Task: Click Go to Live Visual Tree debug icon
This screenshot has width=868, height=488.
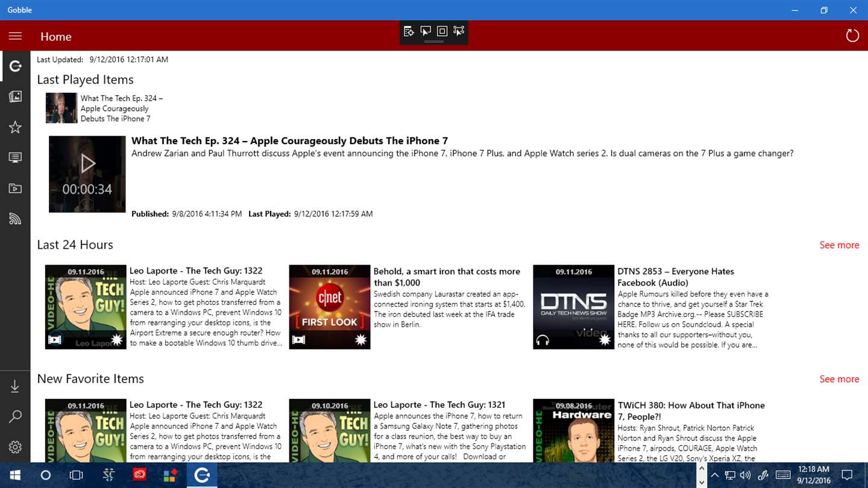Action: click(409, 31)
